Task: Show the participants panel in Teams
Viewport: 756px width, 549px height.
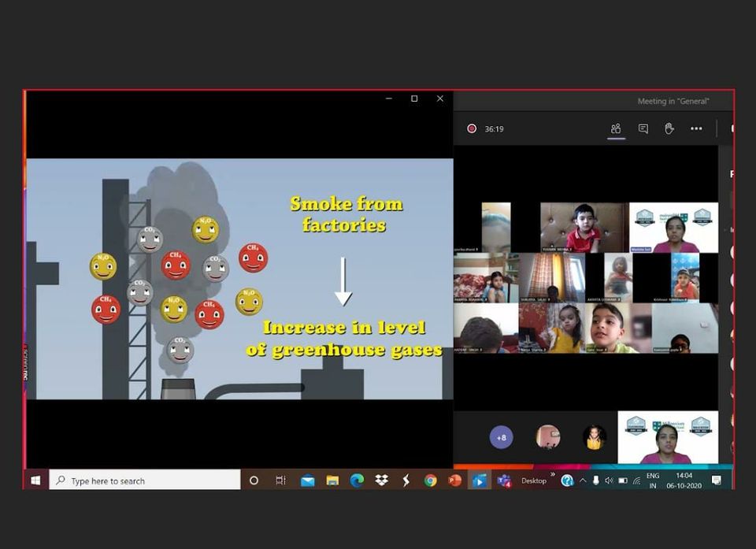Action: tap(616, 128)
